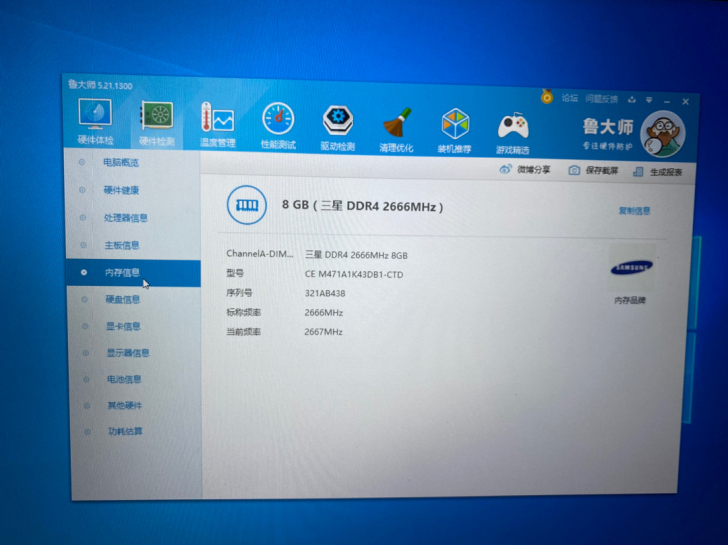Viewport: 728px width, 545px height.
Task: Select 其他硬件 in the sidebar
Action: (x=125, y=405)
